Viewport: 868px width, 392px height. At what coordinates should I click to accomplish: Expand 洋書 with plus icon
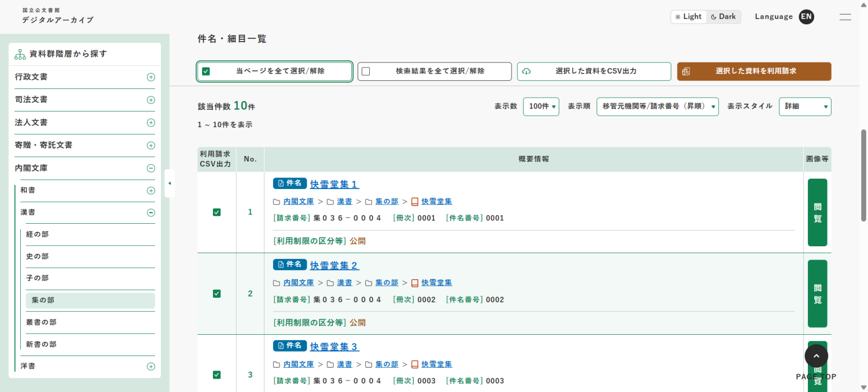(151, 366)
